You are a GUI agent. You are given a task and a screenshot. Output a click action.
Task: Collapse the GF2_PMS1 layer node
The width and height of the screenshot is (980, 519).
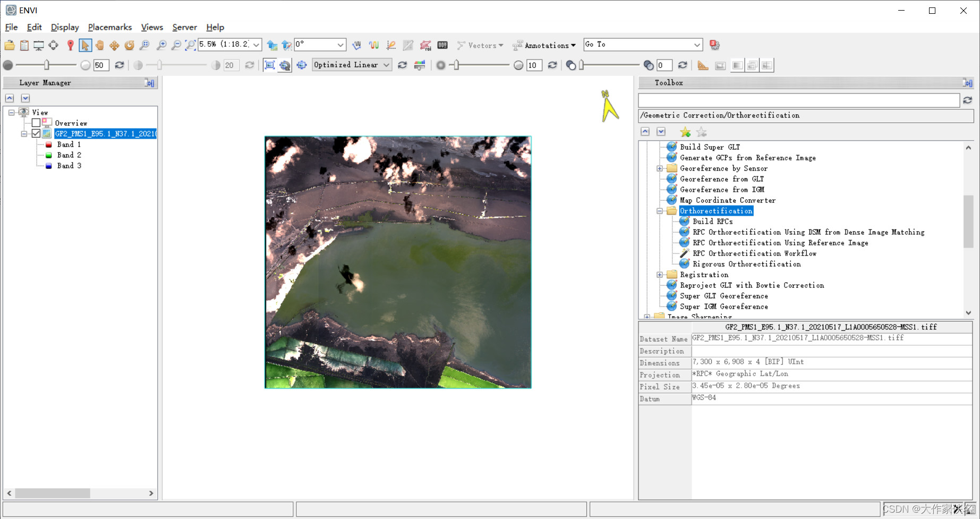tap(24, 133)
